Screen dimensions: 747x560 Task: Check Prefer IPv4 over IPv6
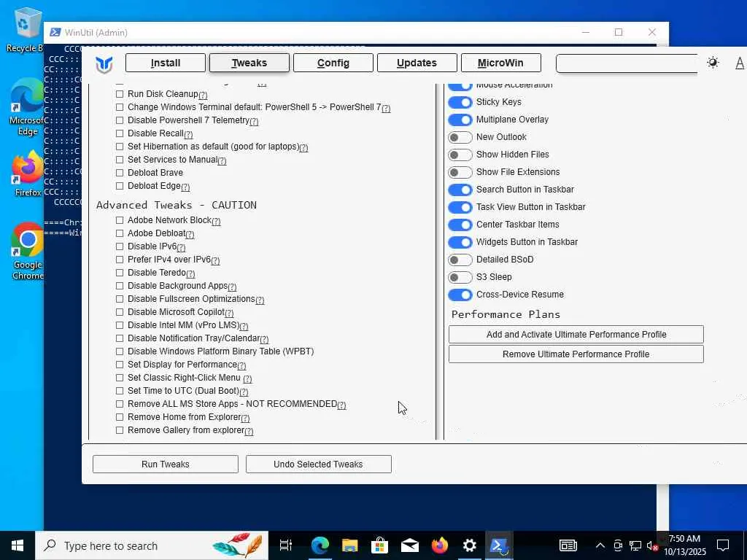[x=120, y=260]
